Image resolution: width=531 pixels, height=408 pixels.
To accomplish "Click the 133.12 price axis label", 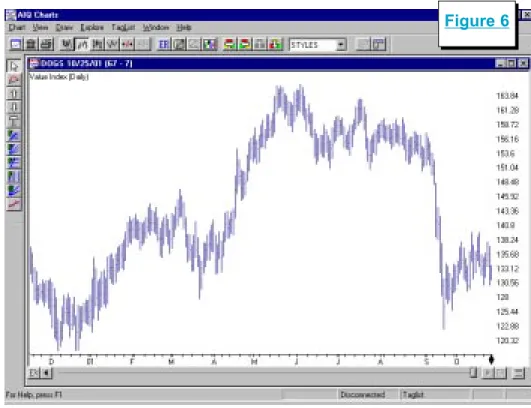I will pos(507,269).
